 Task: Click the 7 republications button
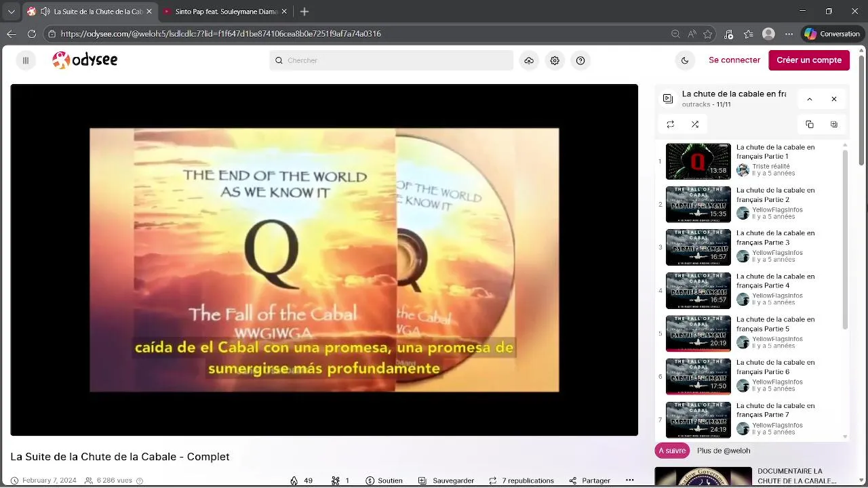pyautogui.click(x=521, y=481)
